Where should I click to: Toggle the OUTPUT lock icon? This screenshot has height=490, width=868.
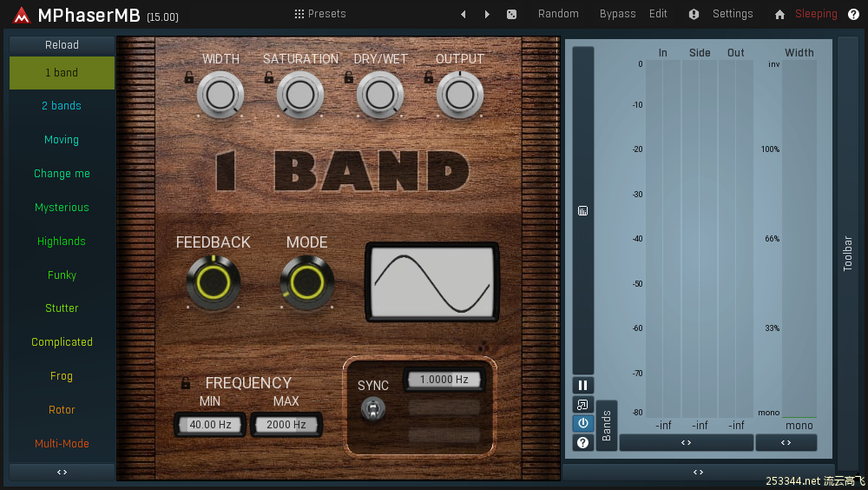(429, 77)
